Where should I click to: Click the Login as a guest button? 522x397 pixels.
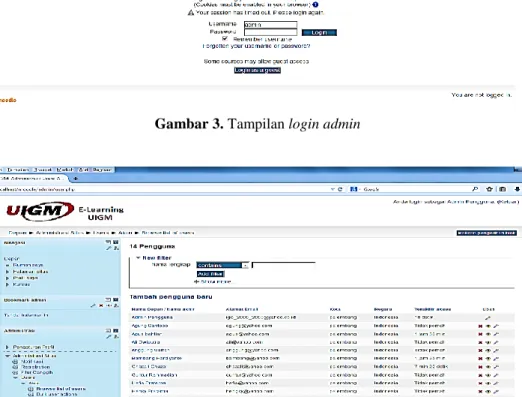click(x=257, y=70)
